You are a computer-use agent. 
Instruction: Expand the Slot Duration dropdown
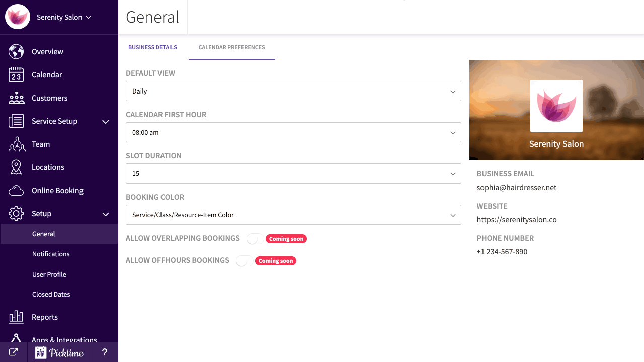(293, 173)
